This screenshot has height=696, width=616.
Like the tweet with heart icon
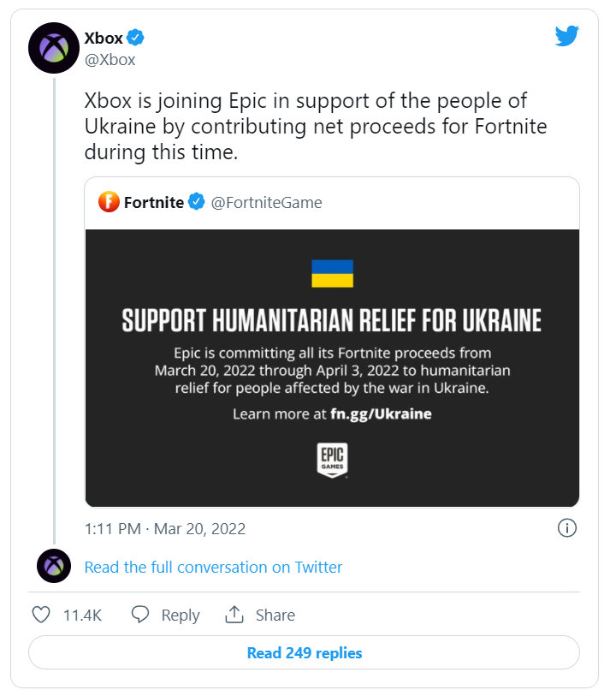41,615
